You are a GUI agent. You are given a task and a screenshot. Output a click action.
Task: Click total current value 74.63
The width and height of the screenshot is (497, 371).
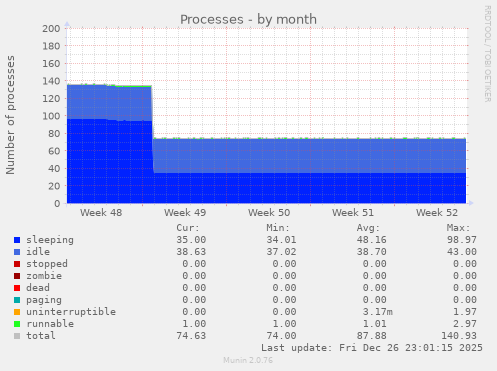pos(191,336)
